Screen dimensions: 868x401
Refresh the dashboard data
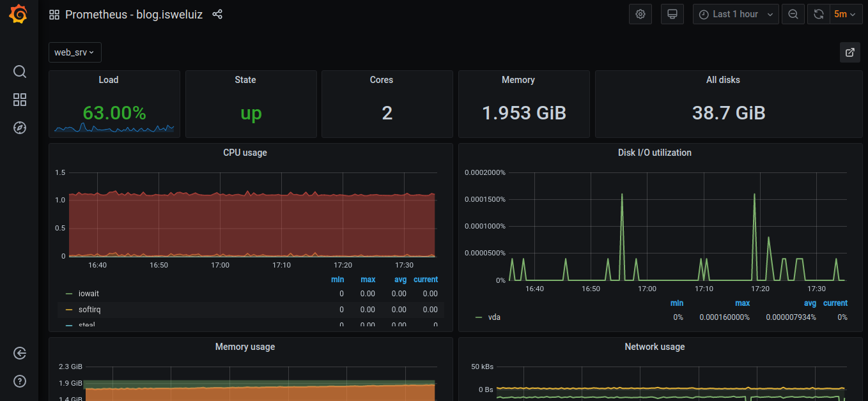coord(818,13)
